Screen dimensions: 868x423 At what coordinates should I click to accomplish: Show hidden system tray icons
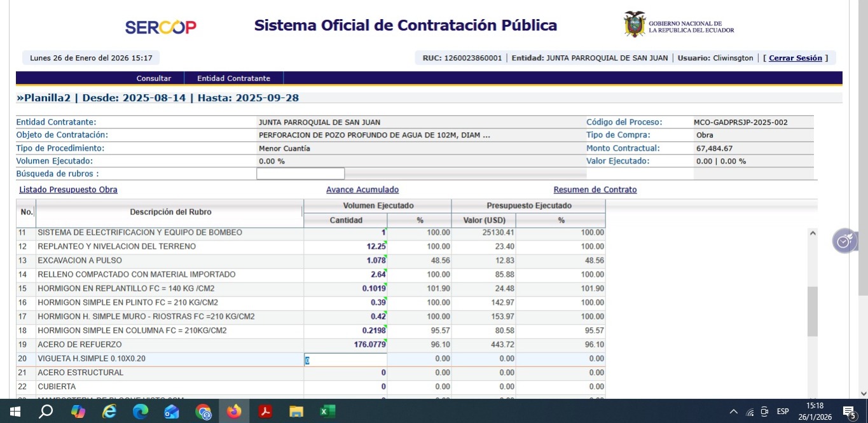(733, 412)
